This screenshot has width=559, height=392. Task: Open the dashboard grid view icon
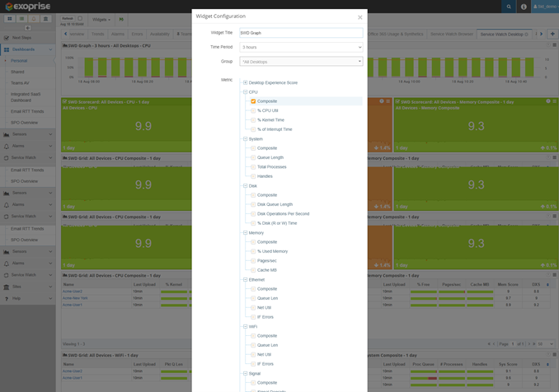click(x=10, y=19)
